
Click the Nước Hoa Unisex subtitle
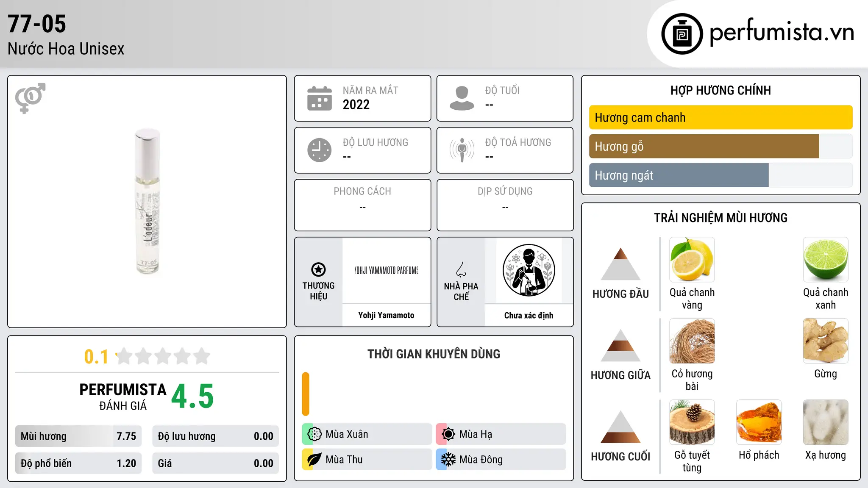point(66,49)
